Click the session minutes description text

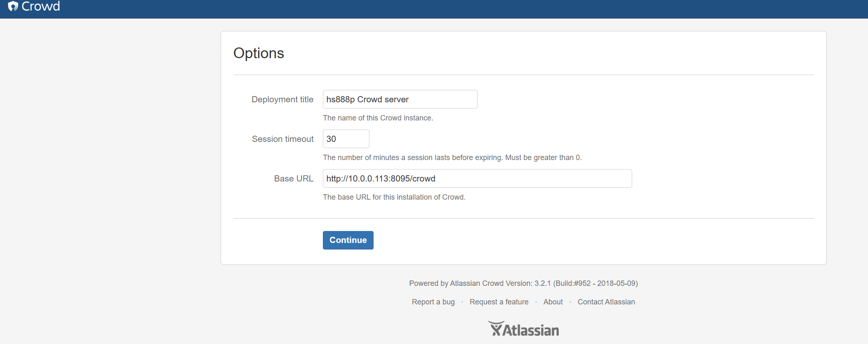(452, 158)
